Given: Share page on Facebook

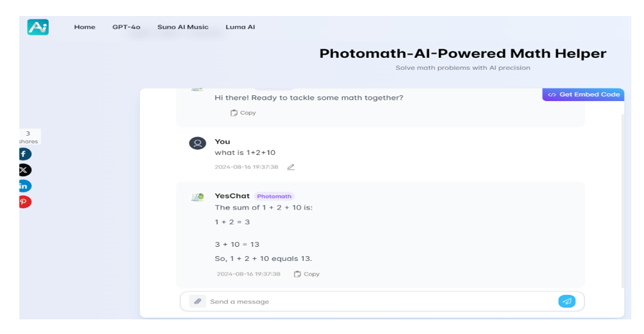Looking at the screenshot, I should click(x=25, y=154).
